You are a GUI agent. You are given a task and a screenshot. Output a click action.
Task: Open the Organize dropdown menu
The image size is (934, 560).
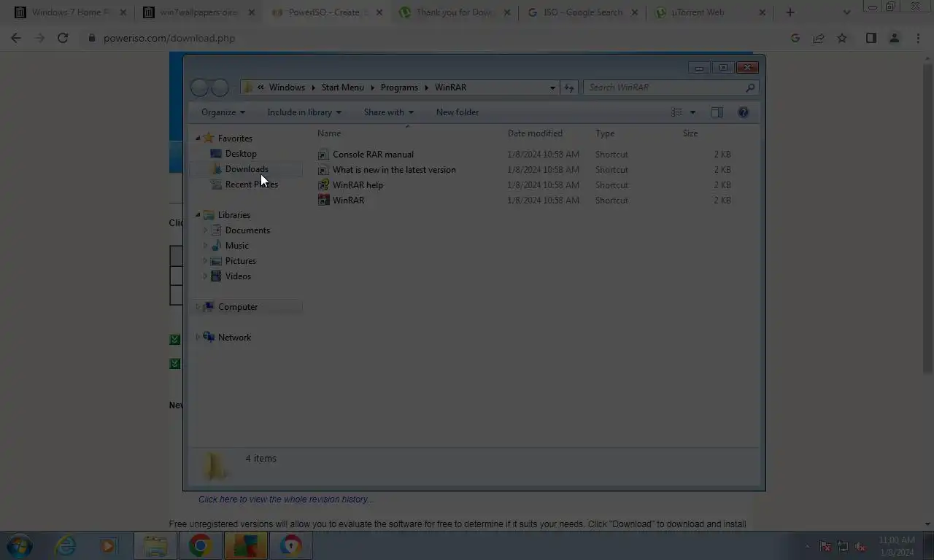coord(223,112)
